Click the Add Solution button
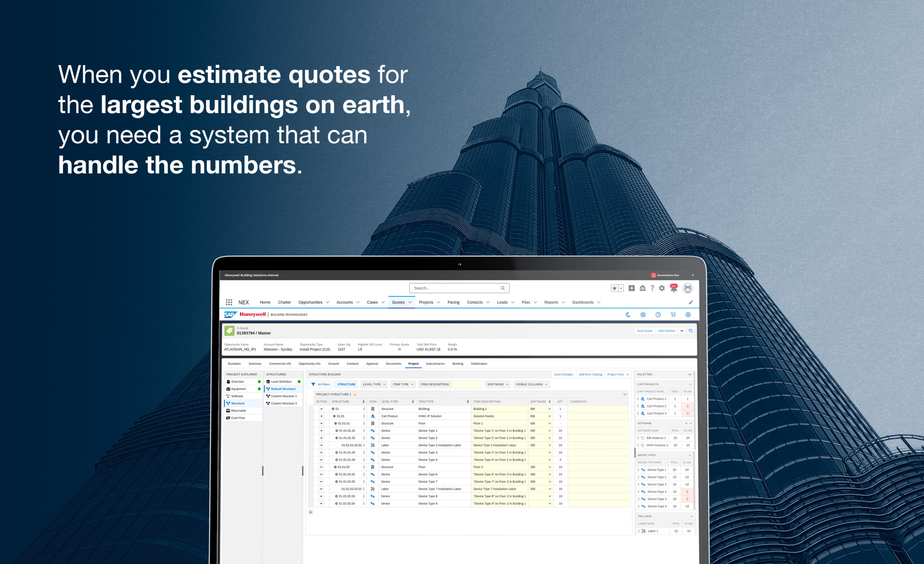Screen dimensions: 924x564 [x=666, y=331]
